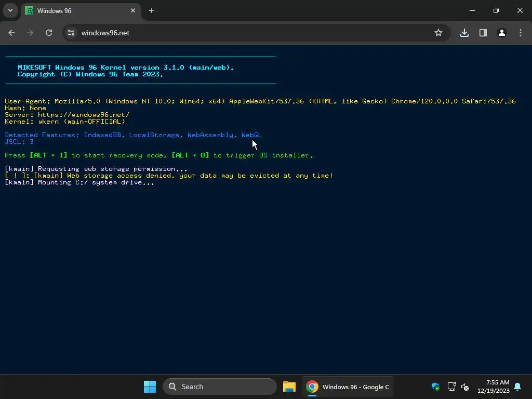Restore down the Chrome window
The height and width of the screenshot is (399, 532).
click(x=496, y=10)
